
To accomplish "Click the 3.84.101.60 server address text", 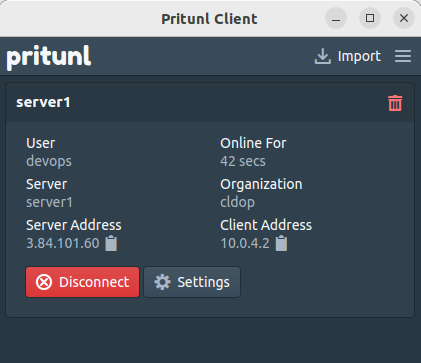I will pos(63,243).
